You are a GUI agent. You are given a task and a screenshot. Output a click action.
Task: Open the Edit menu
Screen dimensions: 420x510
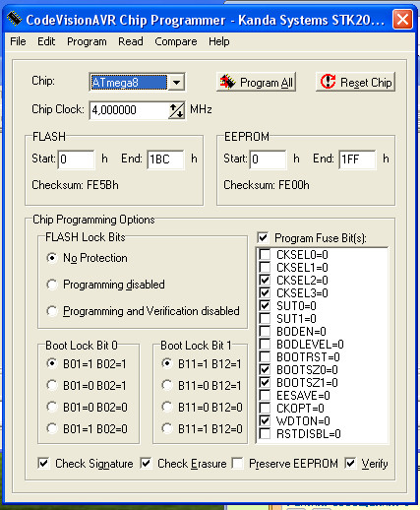46,41
